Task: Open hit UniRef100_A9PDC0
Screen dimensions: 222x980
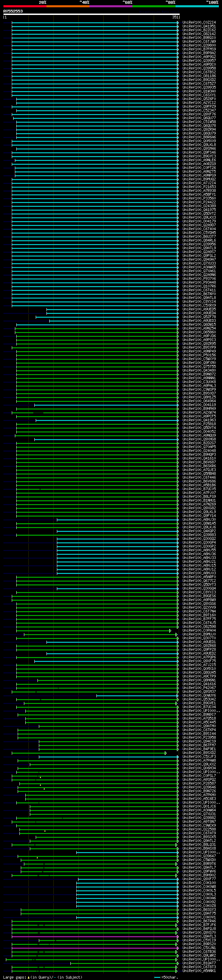Action: pos(199,64)
